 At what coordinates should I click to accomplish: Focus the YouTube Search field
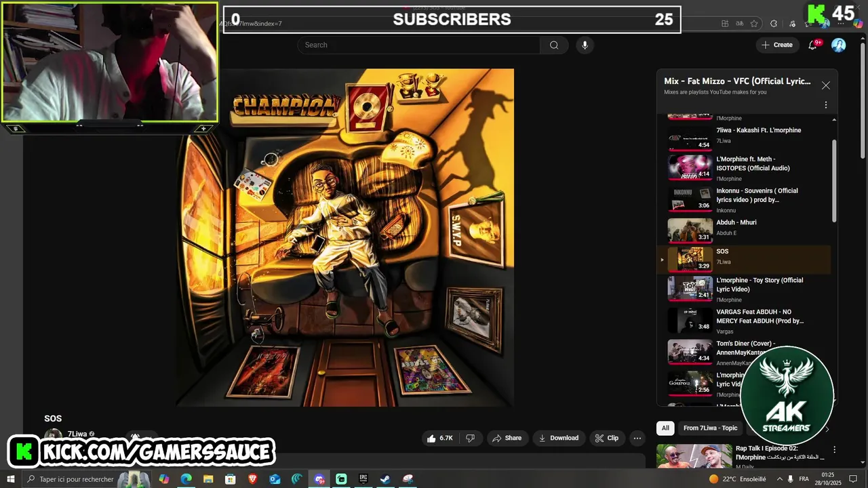(x=418, y=45)
